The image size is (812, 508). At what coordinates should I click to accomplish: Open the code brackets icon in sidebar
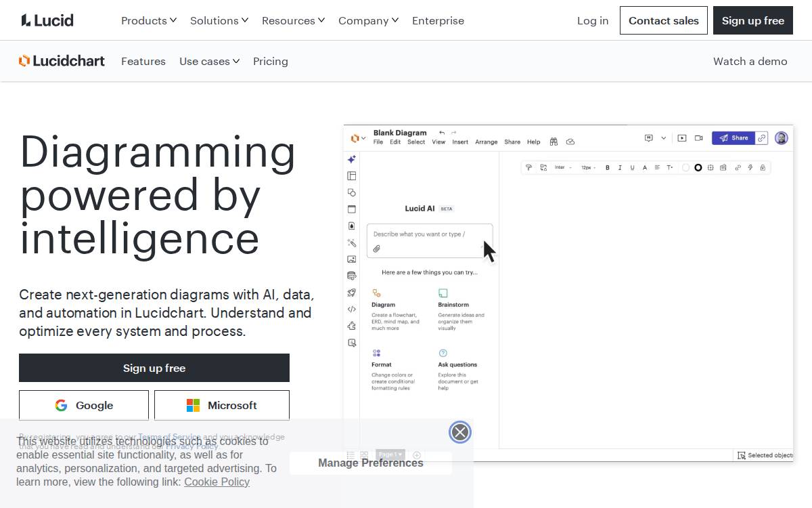(x=352, y=310)
